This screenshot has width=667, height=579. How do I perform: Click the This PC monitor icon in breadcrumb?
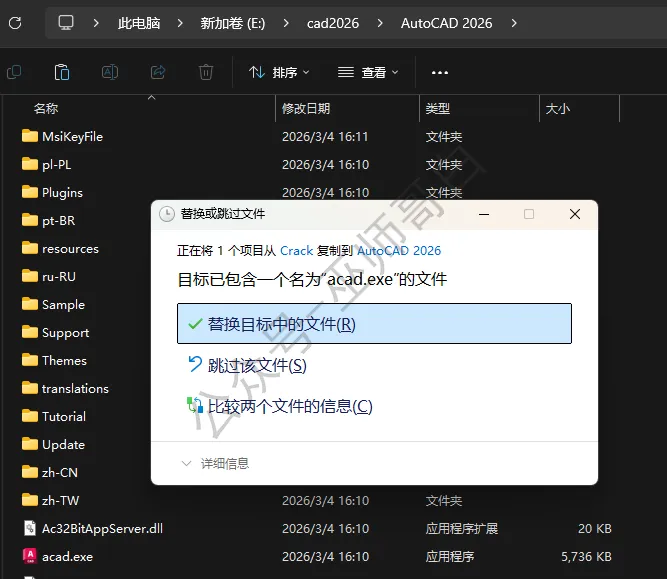click(x=66, y=23)
